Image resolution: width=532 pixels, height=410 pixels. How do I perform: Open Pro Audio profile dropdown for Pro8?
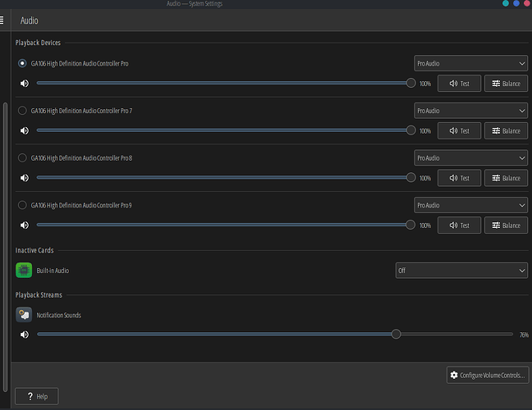(x=470, y=158)
